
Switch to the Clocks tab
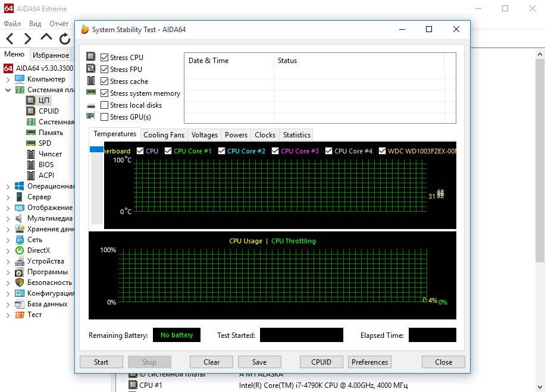coord(265,135)
